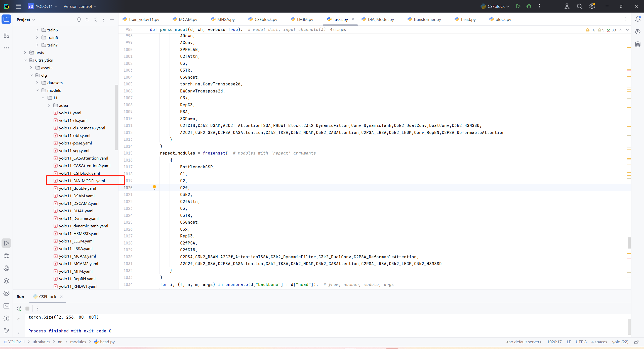Expand the datasets folder

(x=37, y=83)
